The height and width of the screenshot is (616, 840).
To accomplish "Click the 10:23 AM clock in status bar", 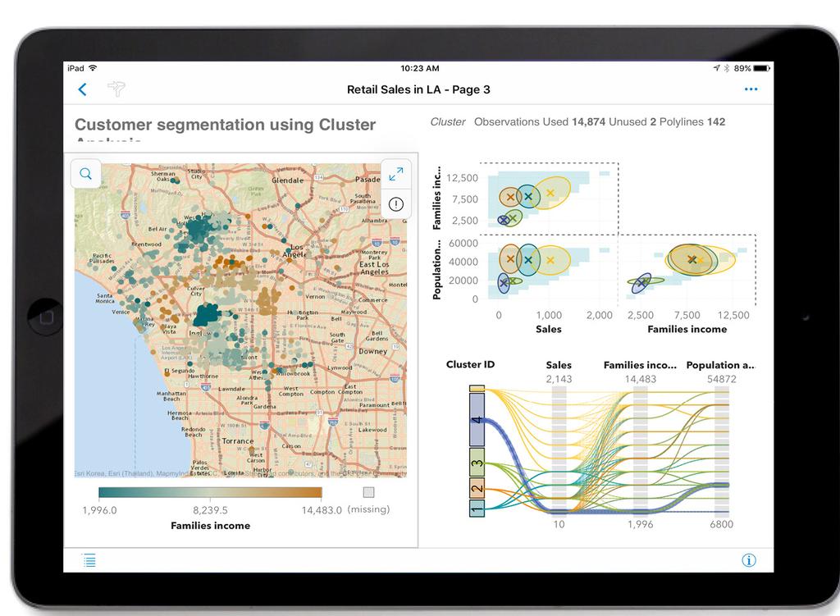I will [420, 68].
